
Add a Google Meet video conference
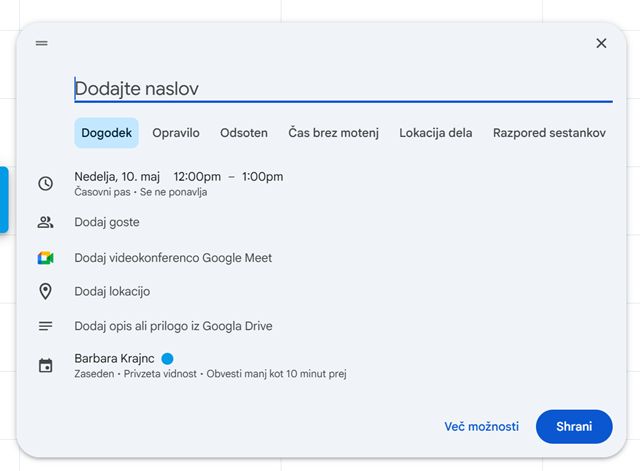coord(173,258)
